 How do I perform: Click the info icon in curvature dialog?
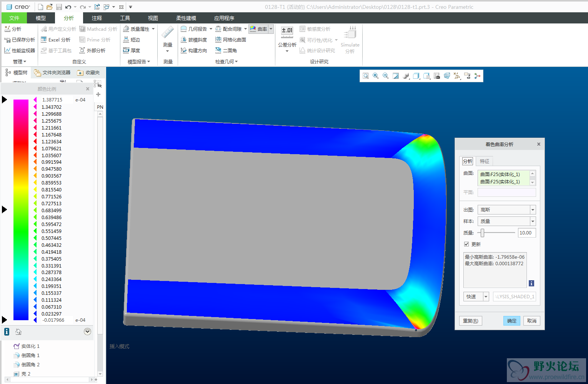tap(531, 283)
